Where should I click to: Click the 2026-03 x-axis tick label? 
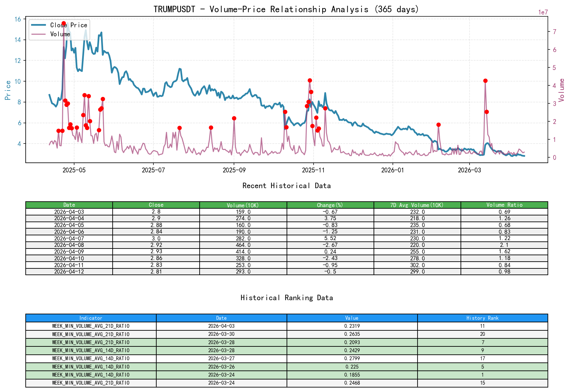click(470, 170)
